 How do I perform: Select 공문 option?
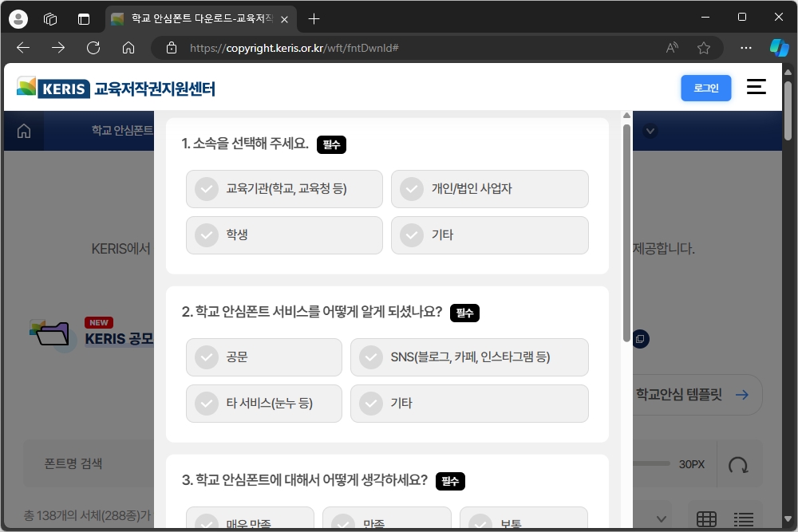tap(263, 357)
